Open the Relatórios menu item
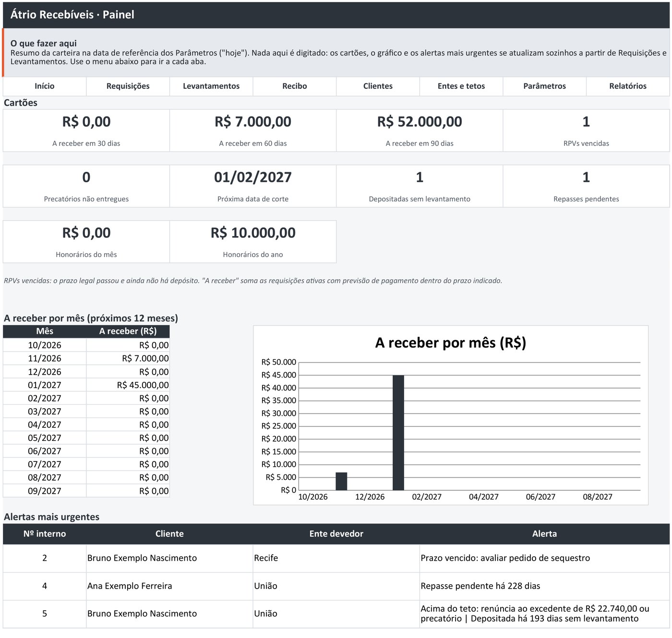The image size is (672, 638). click(628, 86)
